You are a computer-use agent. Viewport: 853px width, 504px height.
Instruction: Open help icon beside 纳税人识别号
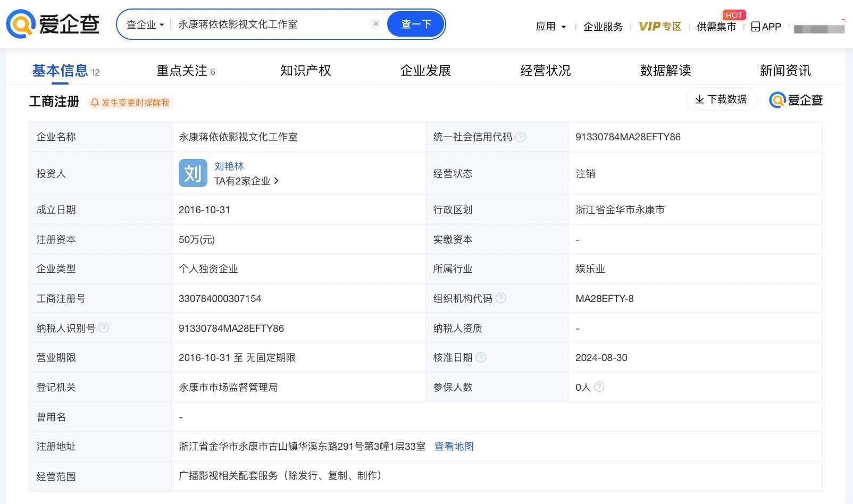click(104, 328)
